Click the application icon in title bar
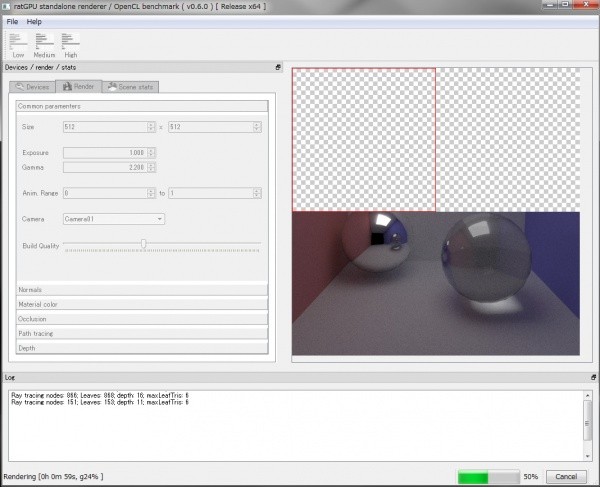Image resolution: width=600 pixels, height=487 pixels. click(6, 7)
